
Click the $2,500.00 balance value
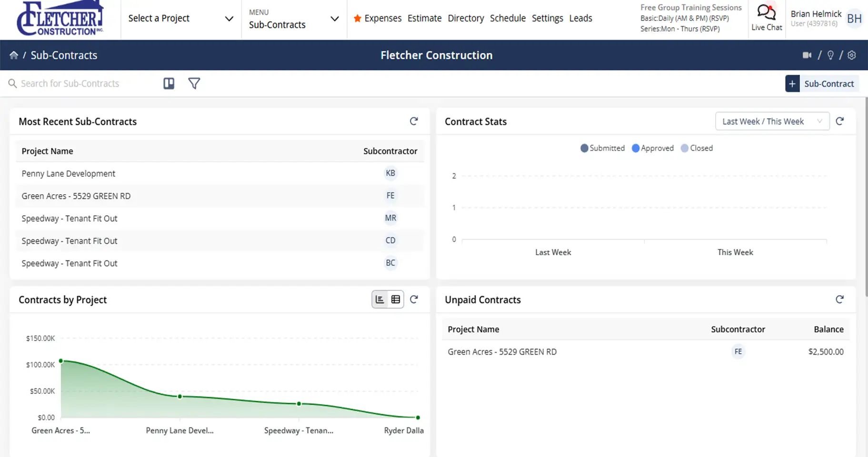coord(826,352)
